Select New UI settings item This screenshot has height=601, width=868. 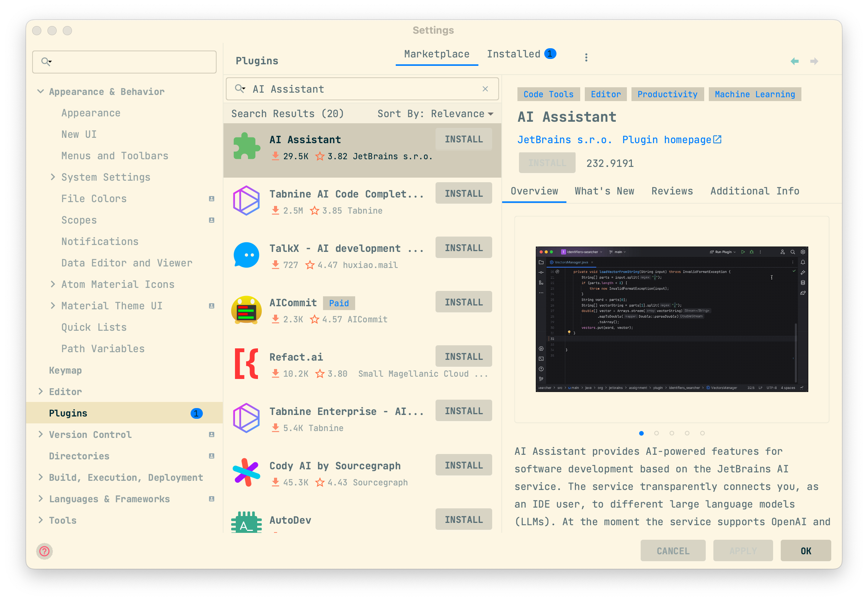click(x=79, y=134)
